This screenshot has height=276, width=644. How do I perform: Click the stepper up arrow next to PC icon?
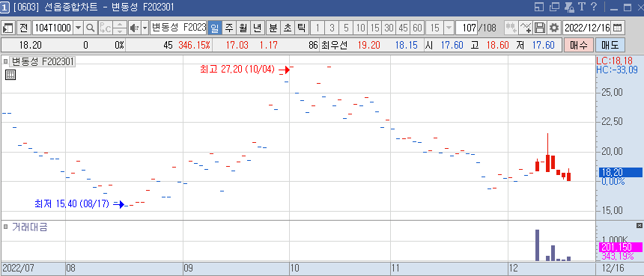pyautogui.click(x=120, y=25)
